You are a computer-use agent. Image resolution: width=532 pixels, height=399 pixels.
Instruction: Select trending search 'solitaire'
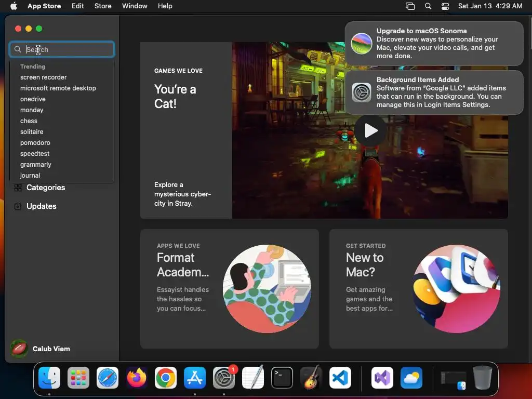pos(32,131)
